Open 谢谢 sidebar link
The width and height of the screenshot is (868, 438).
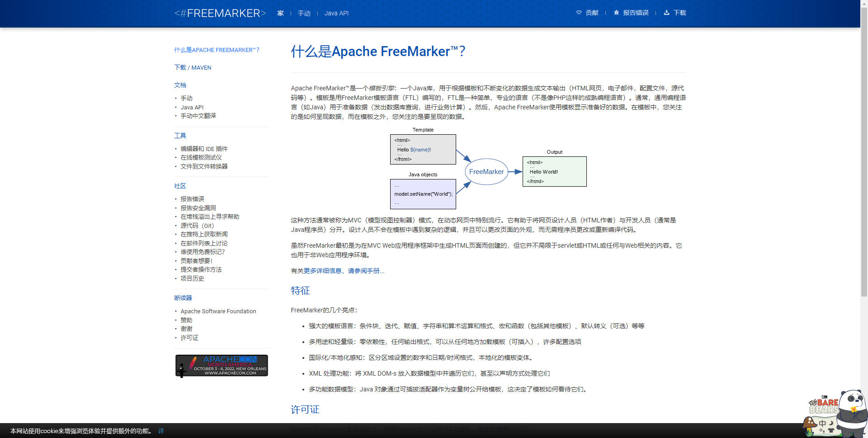click(187, 329)
